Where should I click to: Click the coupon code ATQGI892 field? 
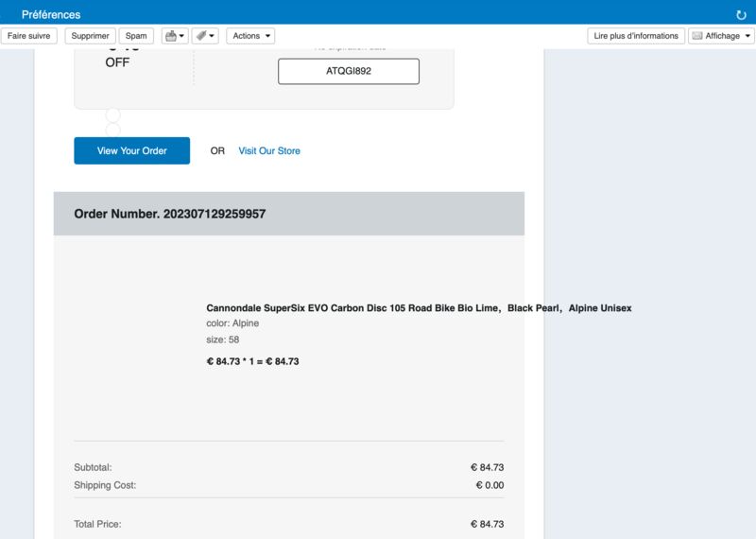pyautogui.click(x=349, y=71)
